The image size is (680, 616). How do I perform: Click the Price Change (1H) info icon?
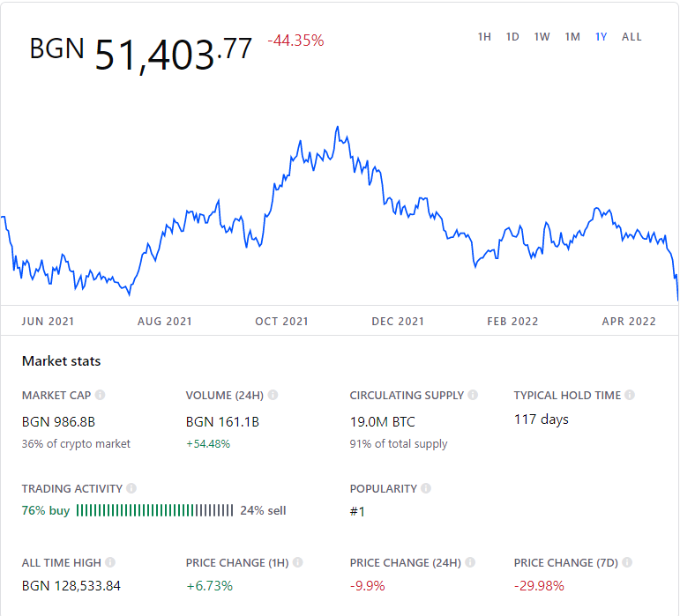(x=297, y=562)
